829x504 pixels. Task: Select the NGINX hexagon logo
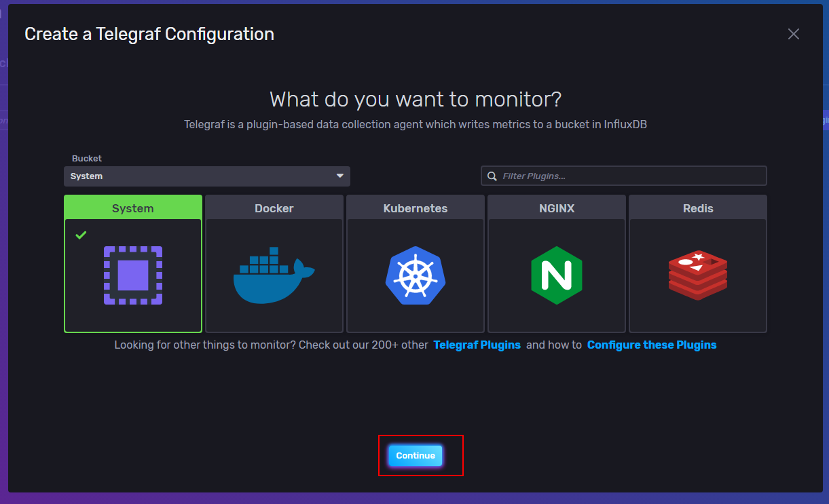click(557, 275)
